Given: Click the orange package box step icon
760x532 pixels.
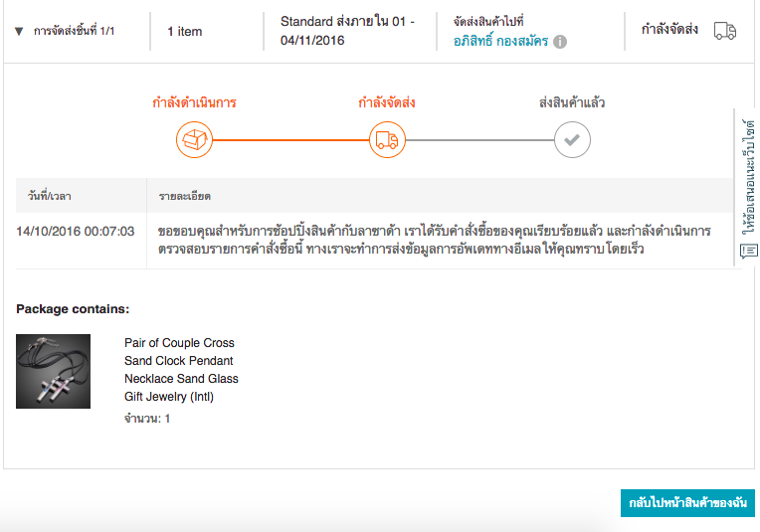Looking at the screenshot, I should tap(194, 140).
